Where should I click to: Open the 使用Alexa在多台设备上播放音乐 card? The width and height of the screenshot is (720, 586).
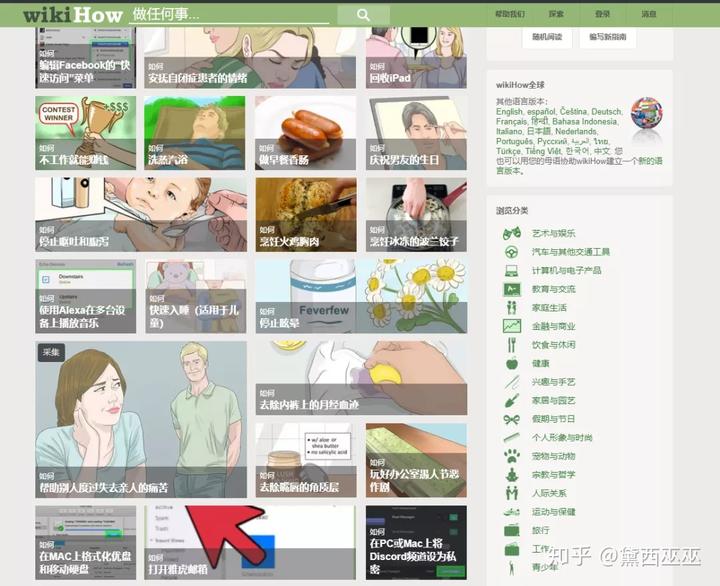pos(85,296)
